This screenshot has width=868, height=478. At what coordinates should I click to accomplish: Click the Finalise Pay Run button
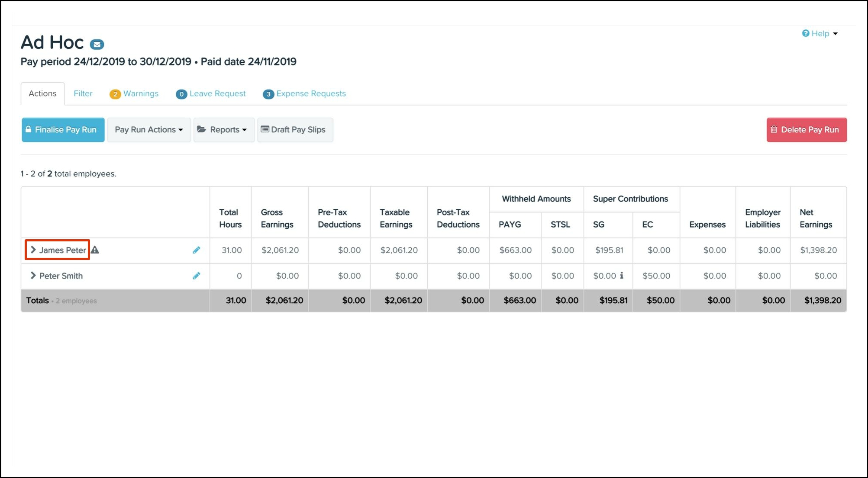[x=63, y=130]
